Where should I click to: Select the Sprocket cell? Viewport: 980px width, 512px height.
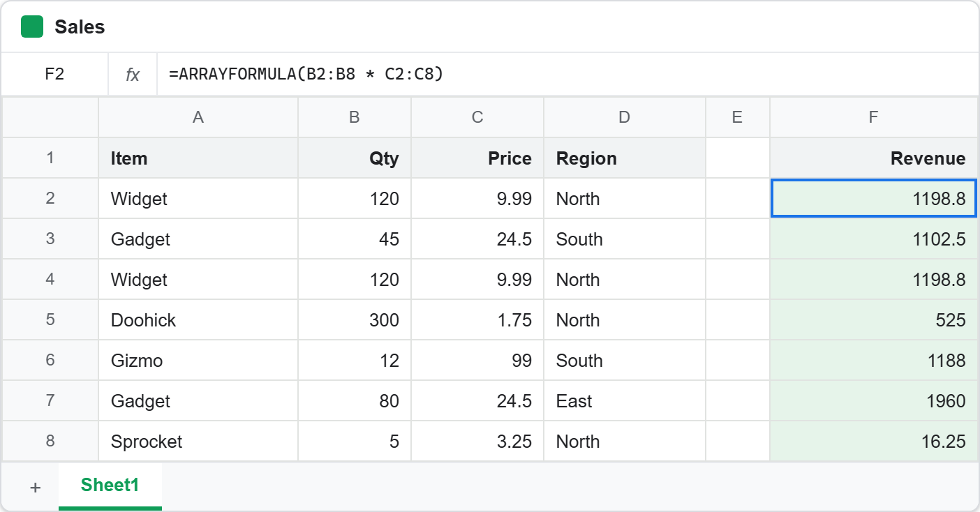(198, 441)
